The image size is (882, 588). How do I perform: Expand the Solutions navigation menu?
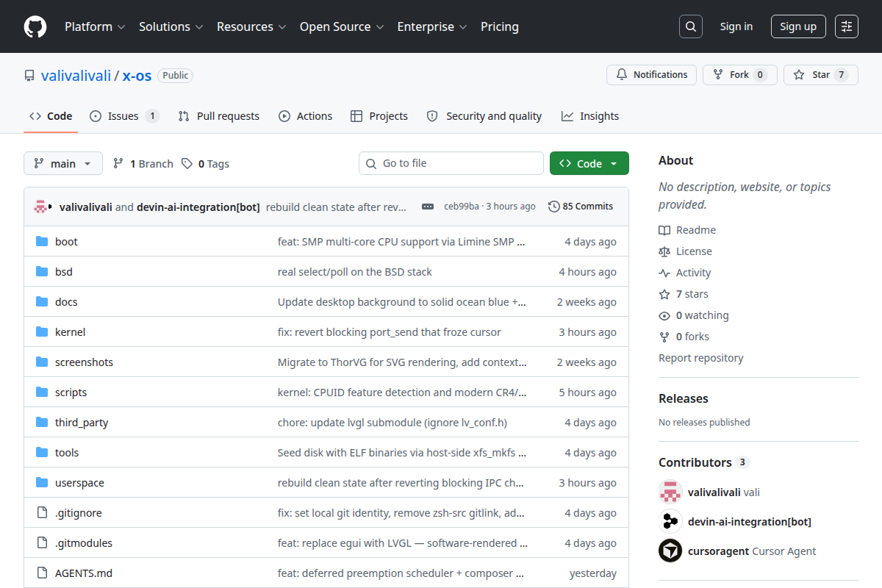pos(171,26)
